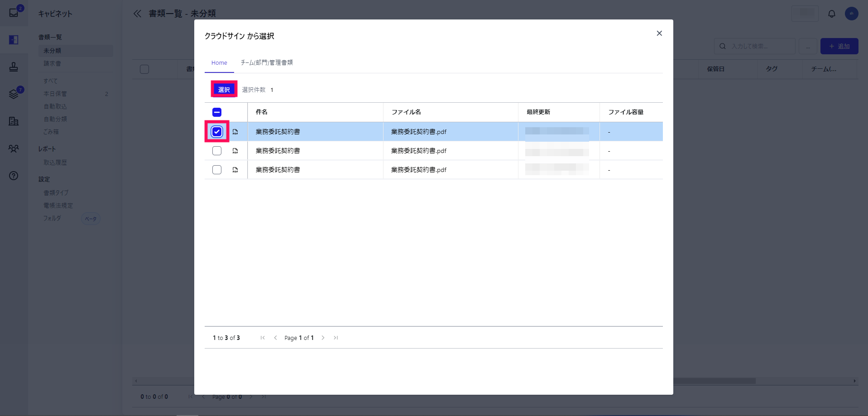This screenshot has width=868, height=416.
Task: Switch to チーム(部門)管理書類 tab
Action: [x=267, y=62]
